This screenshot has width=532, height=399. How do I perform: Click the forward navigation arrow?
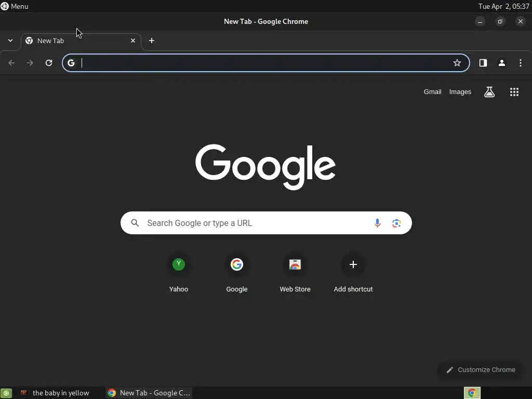(x=30, y=63)
